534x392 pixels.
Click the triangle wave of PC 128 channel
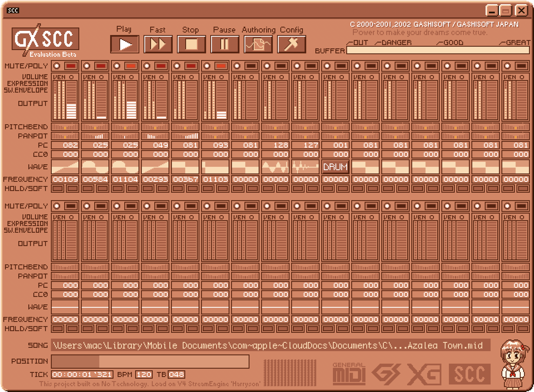[x=275, y=167]
